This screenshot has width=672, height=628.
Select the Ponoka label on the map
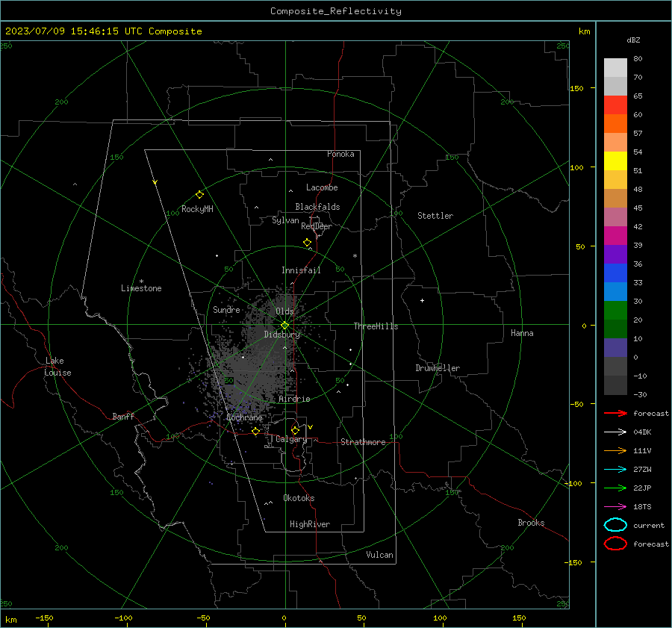[x=340, y=154]
